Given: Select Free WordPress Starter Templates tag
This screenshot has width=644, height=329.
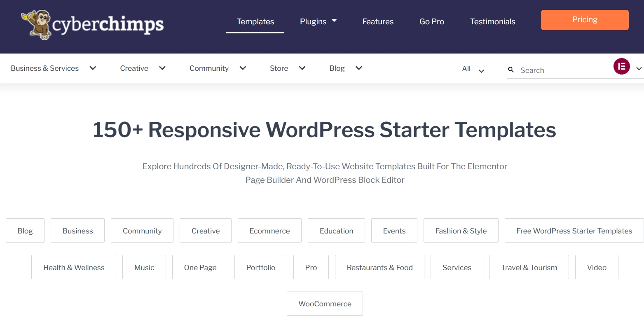Looking at the screenshot, I should [x=574, y=231].
